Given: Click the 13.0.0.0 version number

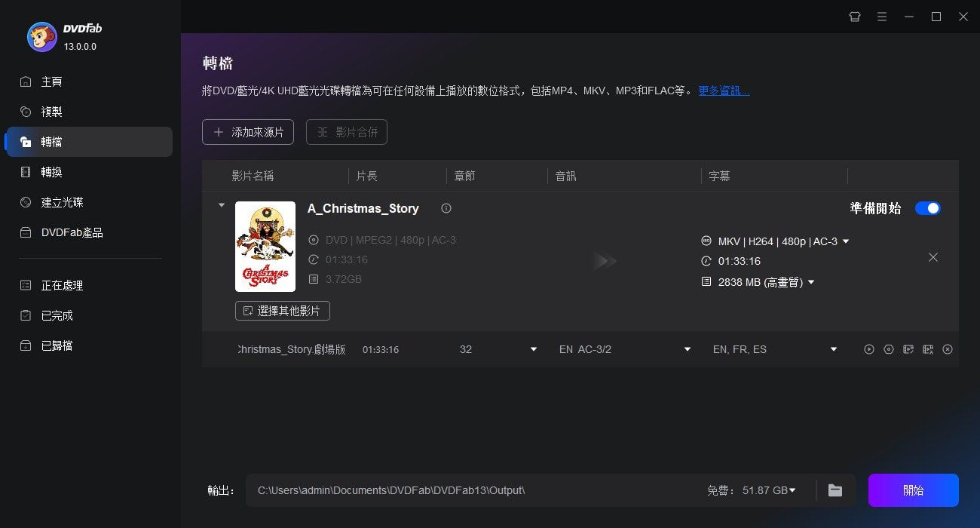Looking at the screenshot, I should pos(80,47).
